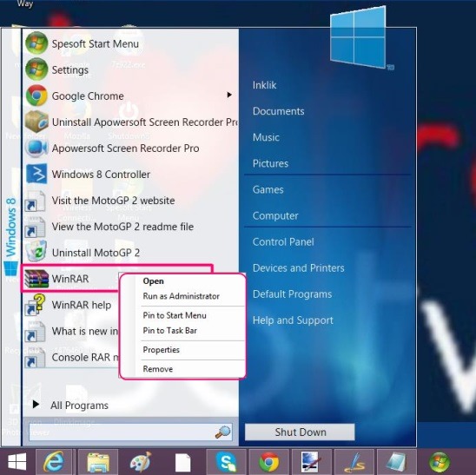Choose Pin to Task Bar
The image size is (476, 475).
point(170,331)
